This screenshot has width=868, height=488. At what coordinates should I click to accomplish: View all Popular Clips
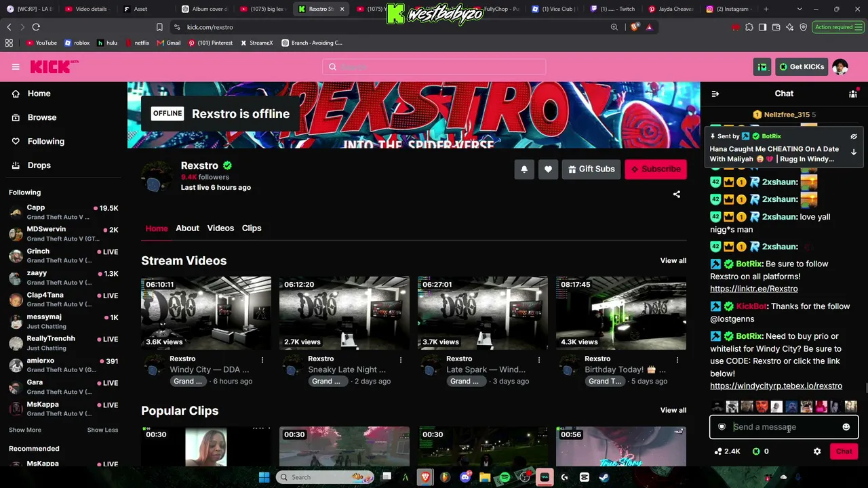(673, 411)
